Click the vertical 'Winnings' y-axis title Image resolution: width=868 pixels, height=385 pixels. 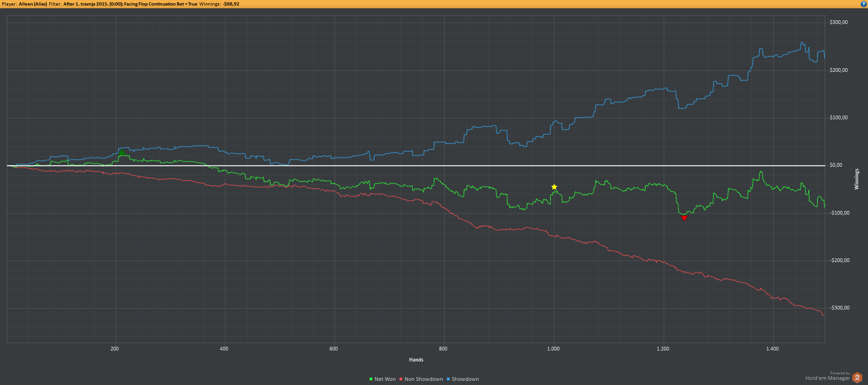click(x=856, y=179)
